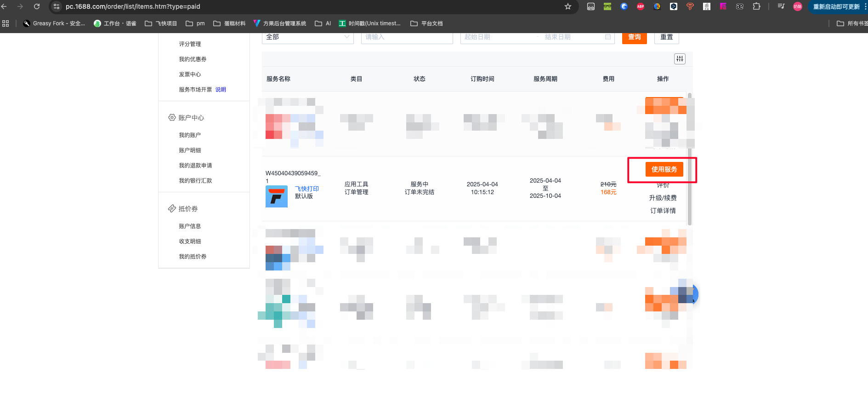This screenshot has width=868, height=414.
Task: Open the table column settings icon
Action: pyautogui.click(x=680, y=59)
